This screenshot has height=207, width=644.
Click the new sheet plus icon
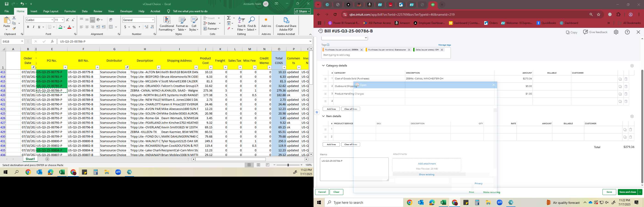pos(47,159)
